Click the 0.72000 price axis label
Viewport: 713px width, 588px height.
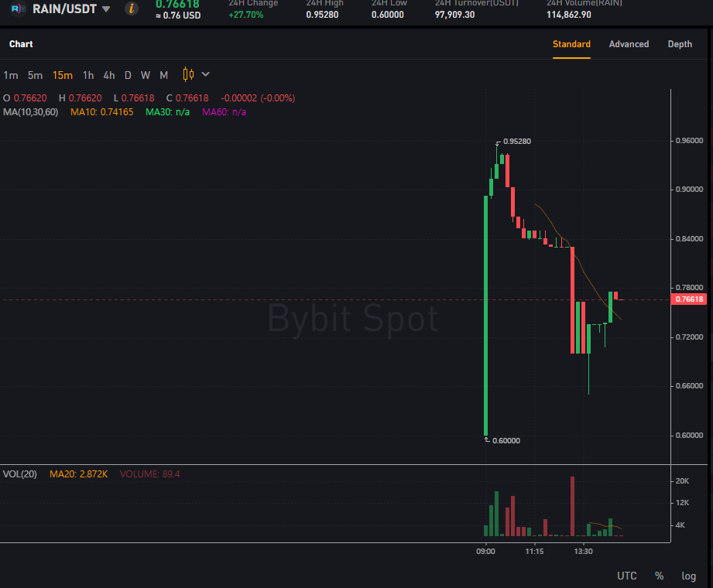689,337
